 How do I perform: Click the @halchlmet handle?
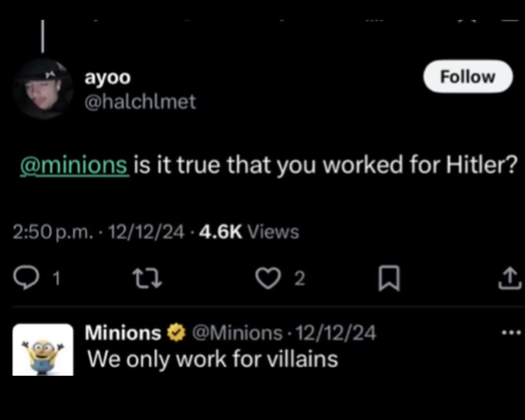(x=140, y=102)
